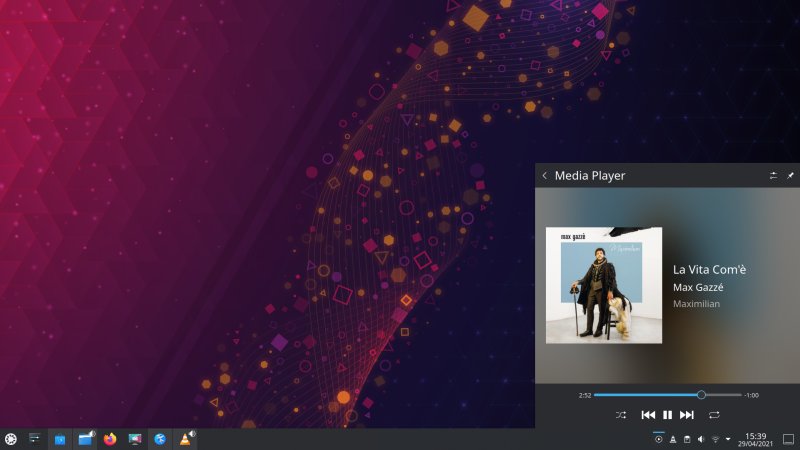Toggle repeat mode
Image resolution: width=800 pixels, height=450 pixels.
point(714,415)
